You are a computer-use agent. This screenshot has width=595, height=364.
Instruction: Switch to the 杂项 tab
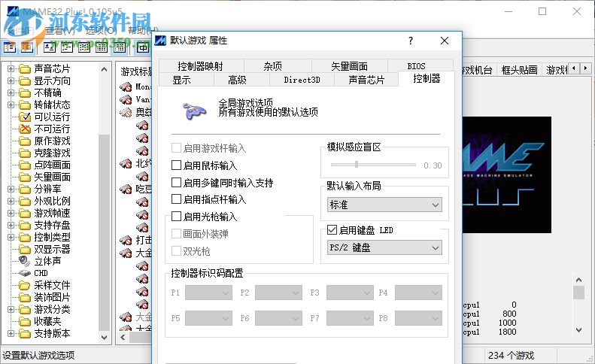(x=278, y=66)
